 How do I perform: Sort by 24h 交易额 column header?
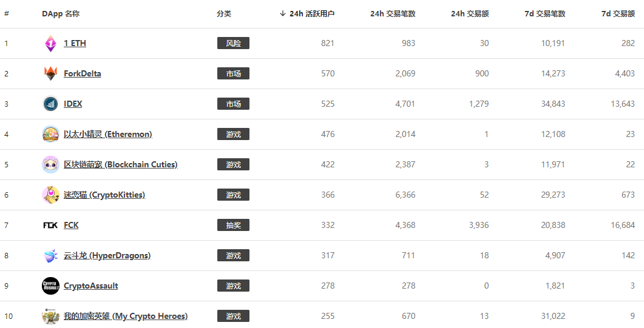click(x=470, y=13)
